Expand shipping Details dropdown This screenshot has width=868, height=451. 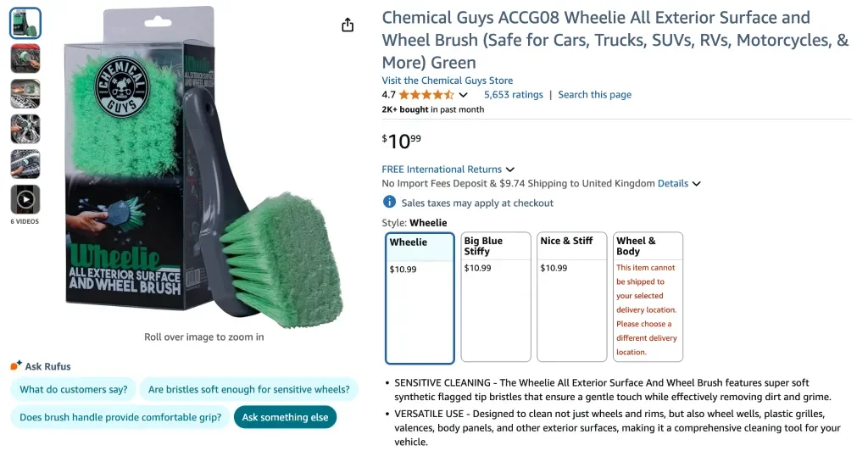pyautogui.click(x=697, y=184)
